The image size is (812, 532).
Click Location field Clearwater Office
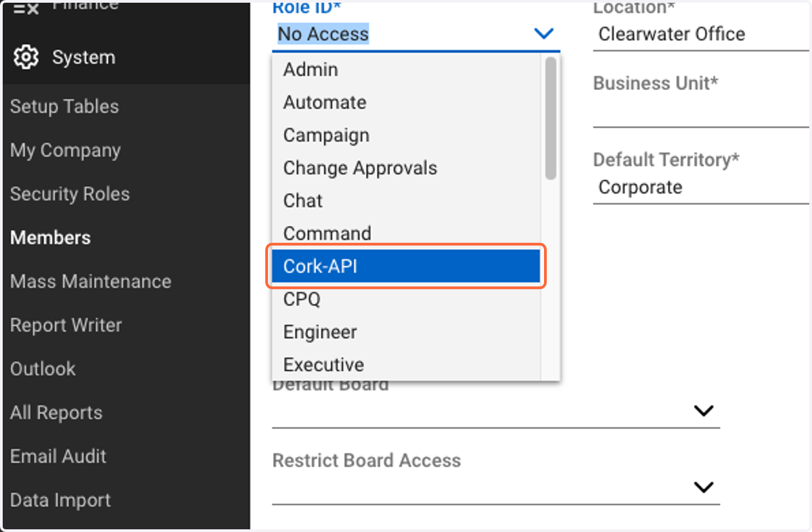pyautogui.click(x=701, y=34)
